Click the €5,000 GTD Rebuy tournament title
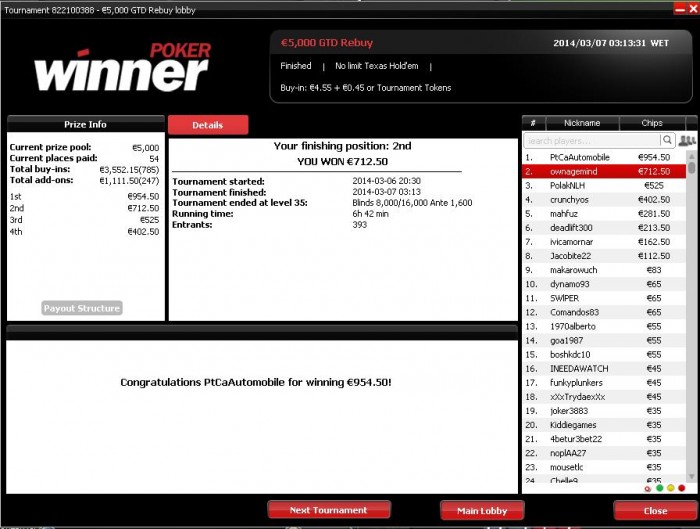 tap(327, 43)
